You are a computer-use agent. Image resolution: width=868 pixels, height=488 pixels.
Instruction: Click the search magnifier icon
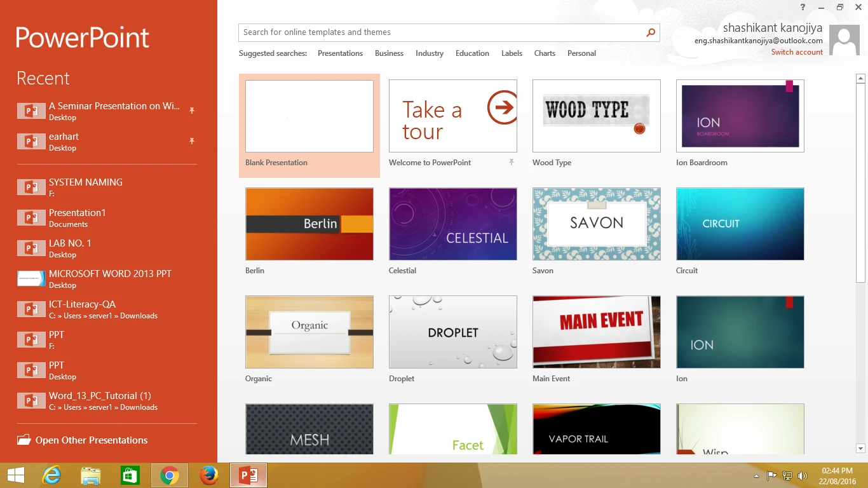(x=651, y=32)
